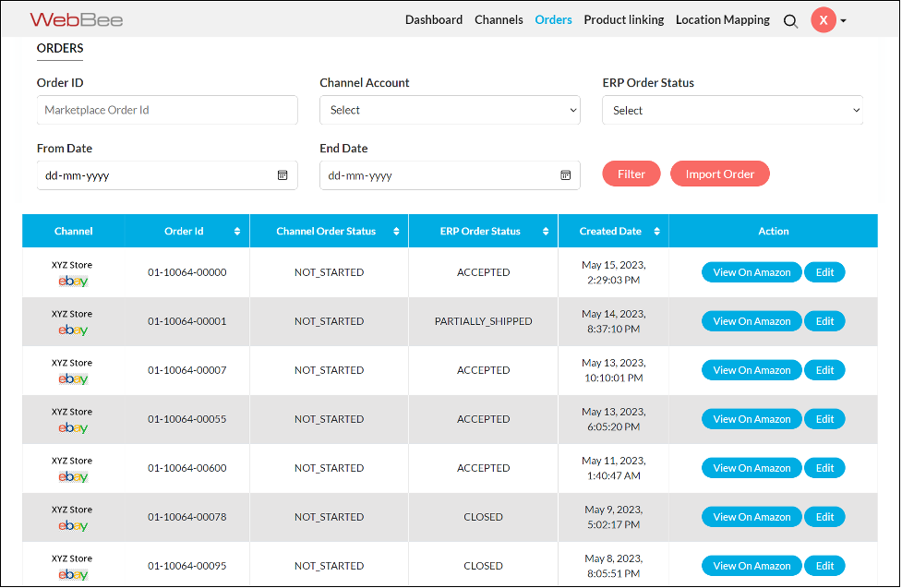Select date May 8, 2023, 8:05:51 PM
902x588 pixels.
tap(613, 566)
